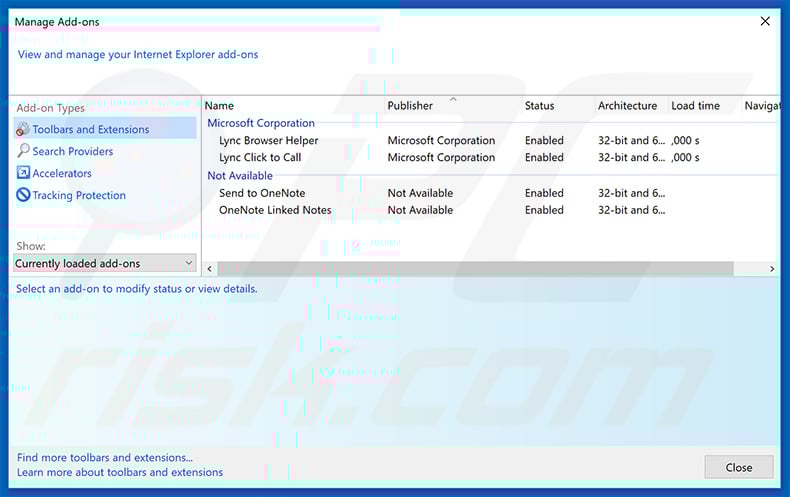Click load time of Lync Click to Call
Screen dimensions: 790x497
coord(685,157)
